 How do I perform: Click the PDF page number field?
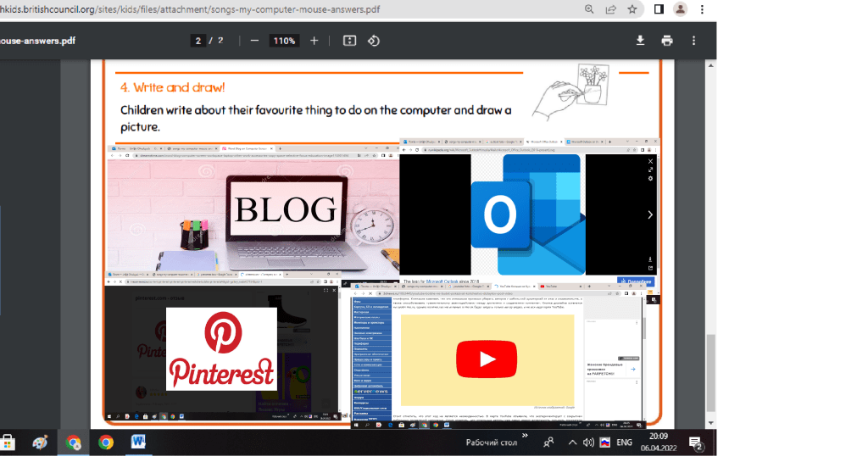198,41
